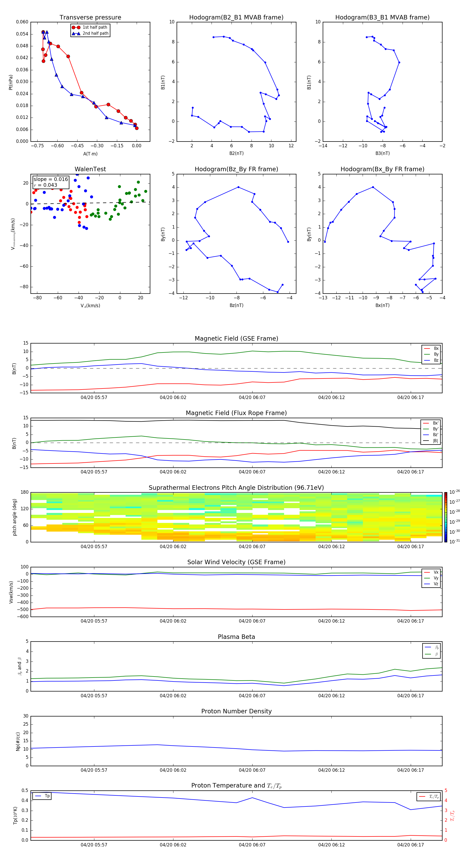Select Bz' in the Flux Rope legend

click(431, 435)
